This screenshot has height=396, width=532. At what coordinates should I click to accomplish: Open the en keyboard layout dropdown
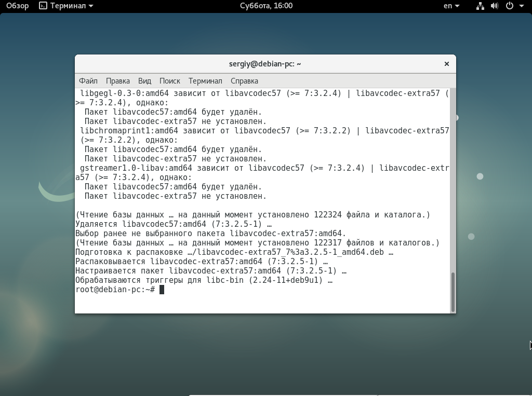tap(451, 6)
